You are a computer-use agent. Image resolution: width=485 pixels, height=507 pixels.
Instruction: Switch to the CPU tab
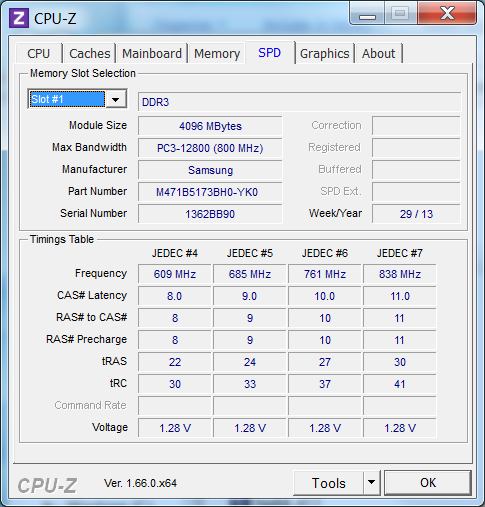tap(39, 53)
